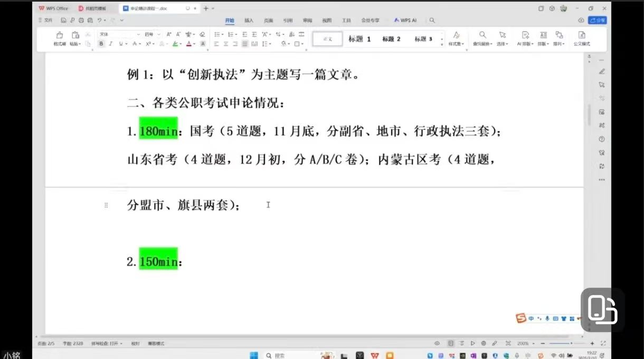
Task: Open the WPS AI tab
Action: 405,20
